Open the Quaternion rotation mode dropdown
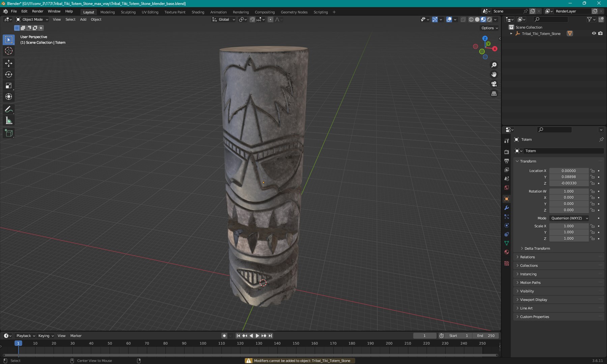Image resolution: width=607 pixels, height=364 pixels. [x=569, y=218]
